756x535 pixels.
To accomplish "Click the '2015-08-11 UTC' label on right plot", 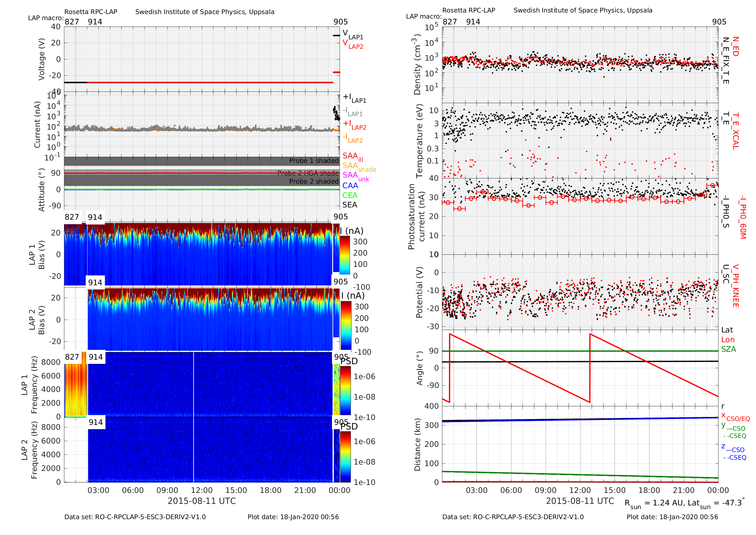I will pos(580,501).
